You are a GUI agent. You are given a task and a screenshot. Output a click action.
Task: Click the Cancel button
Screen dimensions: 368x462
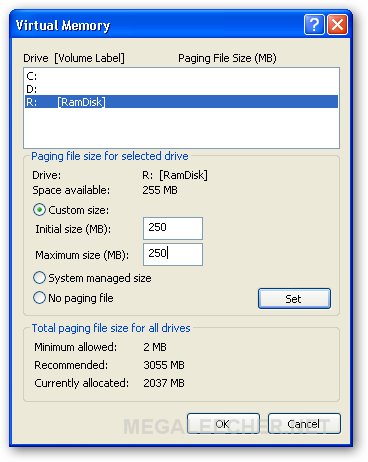(304, 424)
